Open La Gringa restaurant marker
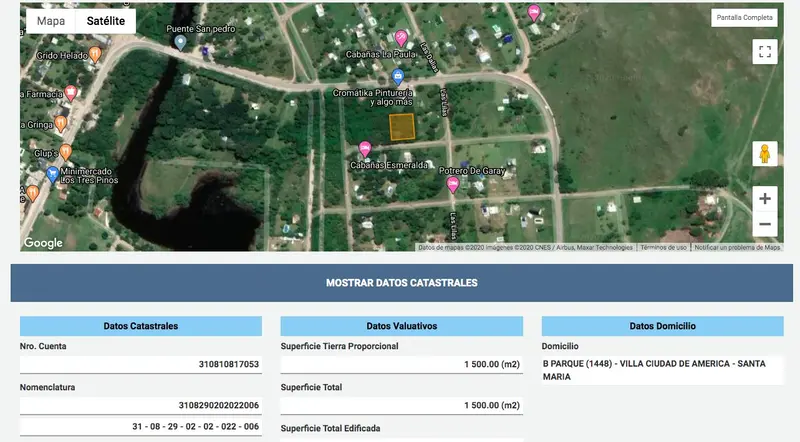 click(x=61, y=124)
